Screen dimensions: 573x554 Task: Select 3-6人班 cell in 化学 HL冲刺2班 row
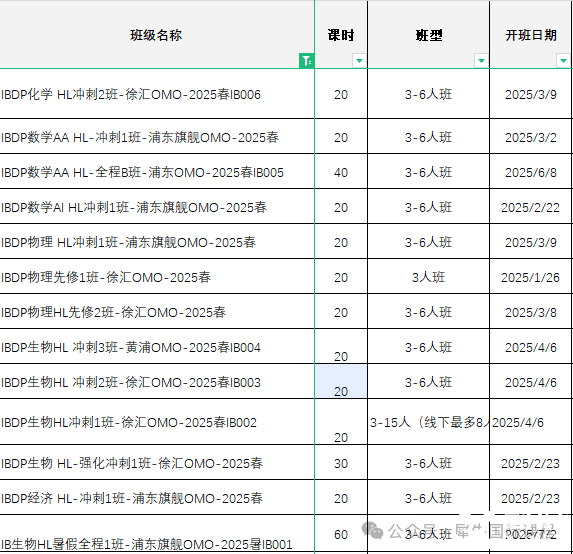click(x=429, y=94)
